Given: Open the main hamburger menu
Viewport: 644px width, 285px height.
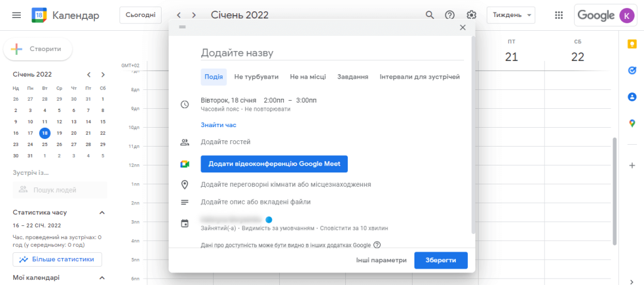Looking at the screenshot, I should 16,16.
